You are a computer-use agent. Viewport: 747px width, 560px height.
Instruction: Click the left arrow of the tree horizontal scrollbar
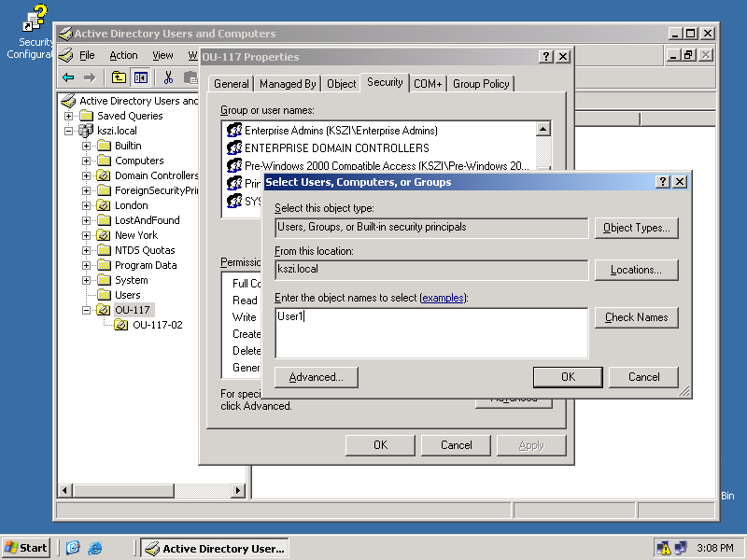(x=65, y=490)
